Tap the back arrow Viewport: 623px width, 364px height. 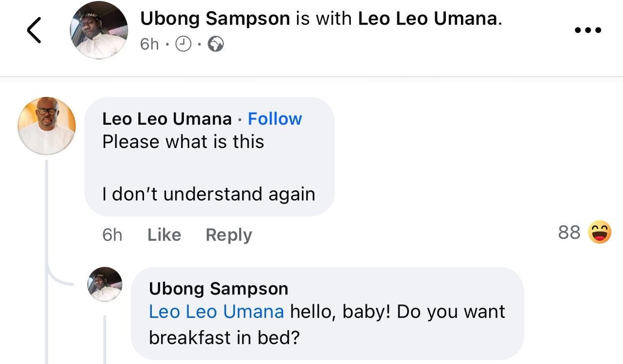(34, 30)
